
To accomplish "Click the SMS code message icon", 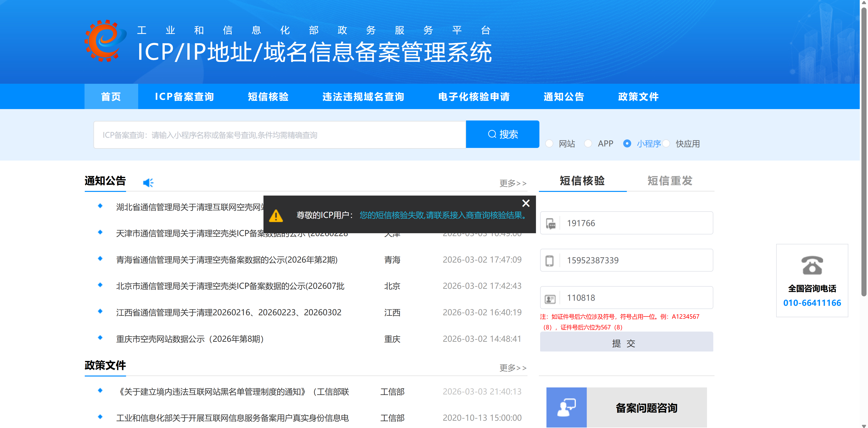I will (551, 223).
